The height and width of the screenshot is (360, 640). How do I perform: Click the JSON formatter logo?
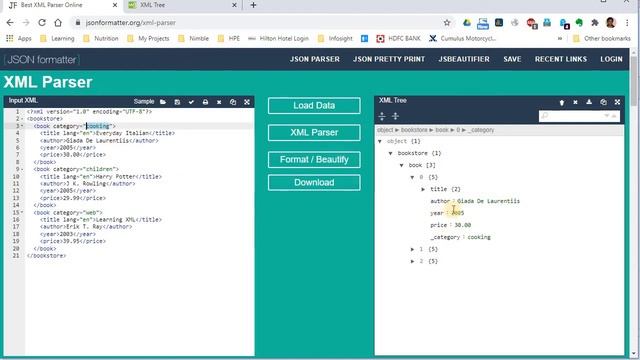(x=42, y=60)
